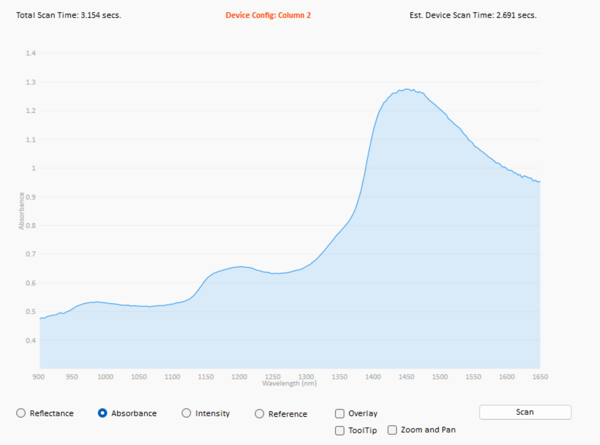Click the 1350 tick on wavelength axis

click(x=340, y=377)
